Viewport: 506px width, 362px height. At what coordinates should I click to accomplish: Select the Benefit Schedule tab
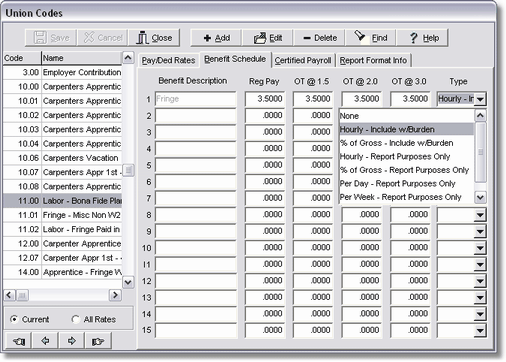tap(235, 59)
